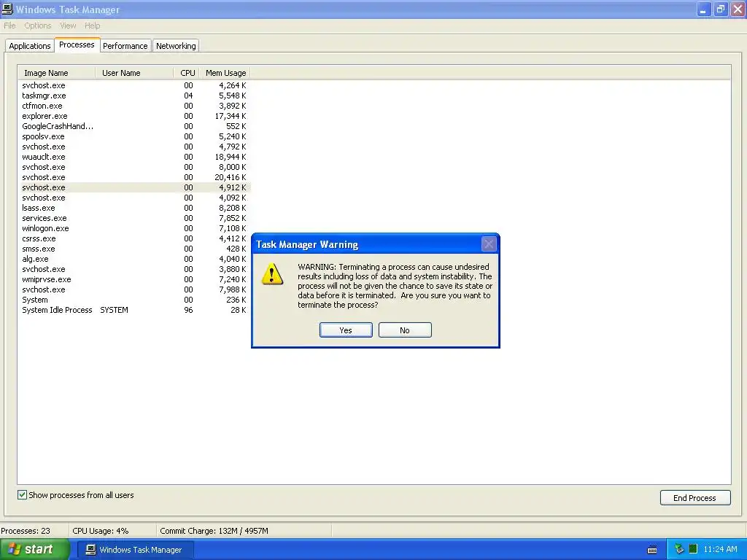Select svchost.exe using 7,988 K

click(134, 289)
